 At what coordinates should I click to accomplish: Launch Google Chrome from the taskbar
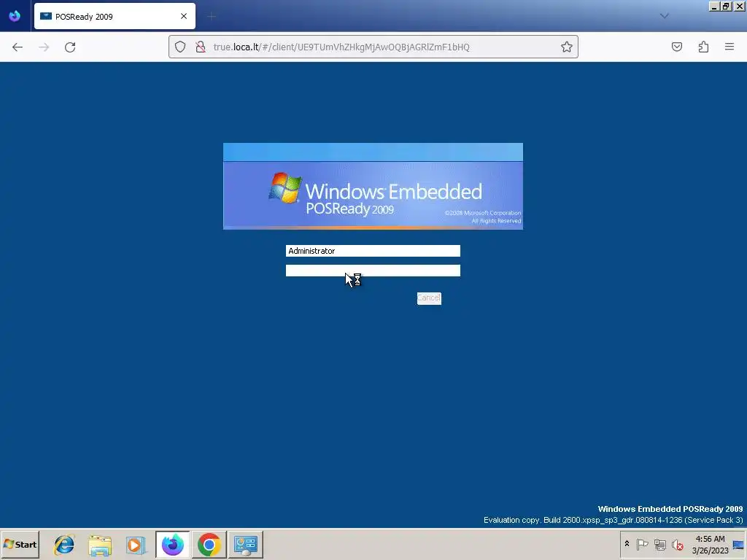[x=209, y=544]
